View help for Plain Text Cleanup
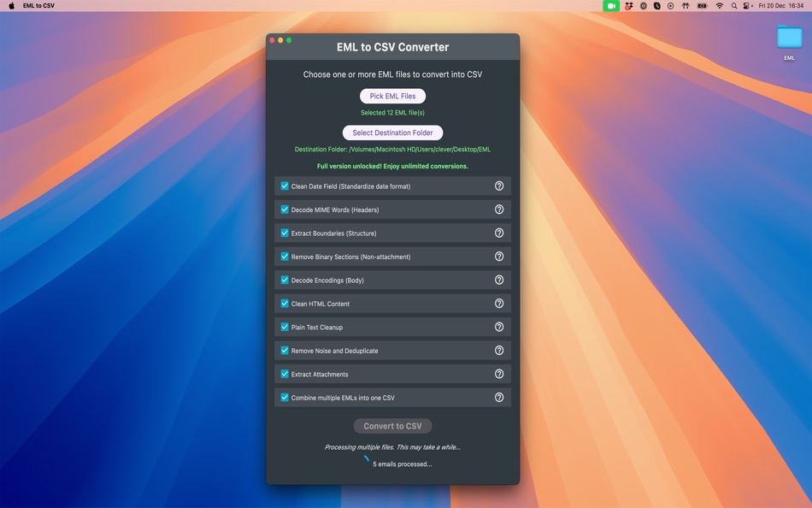 [498, 327]
